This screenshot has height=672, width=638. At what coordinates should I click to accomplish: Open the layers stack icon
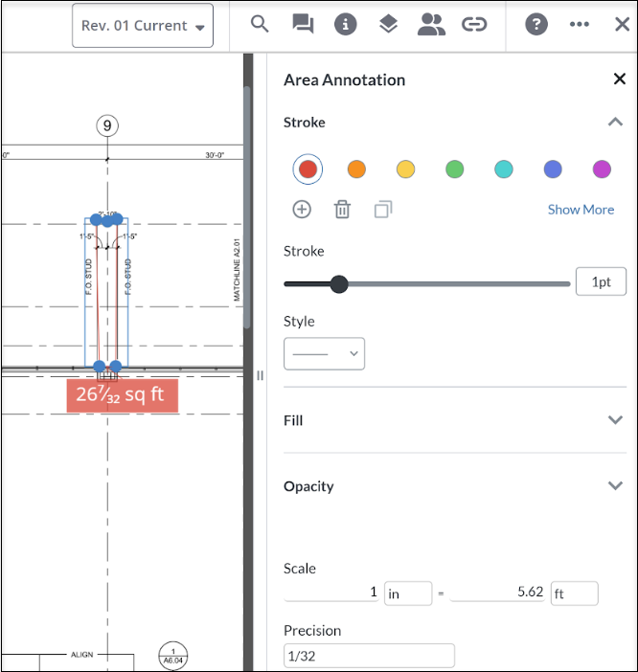[389, 24]
